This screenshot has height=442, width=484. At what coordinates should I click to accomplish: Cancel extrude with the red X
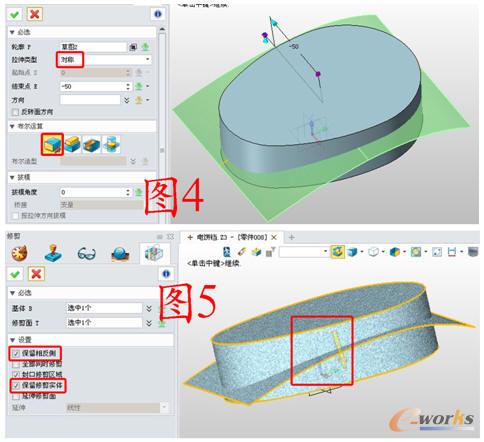pos(34,14)
